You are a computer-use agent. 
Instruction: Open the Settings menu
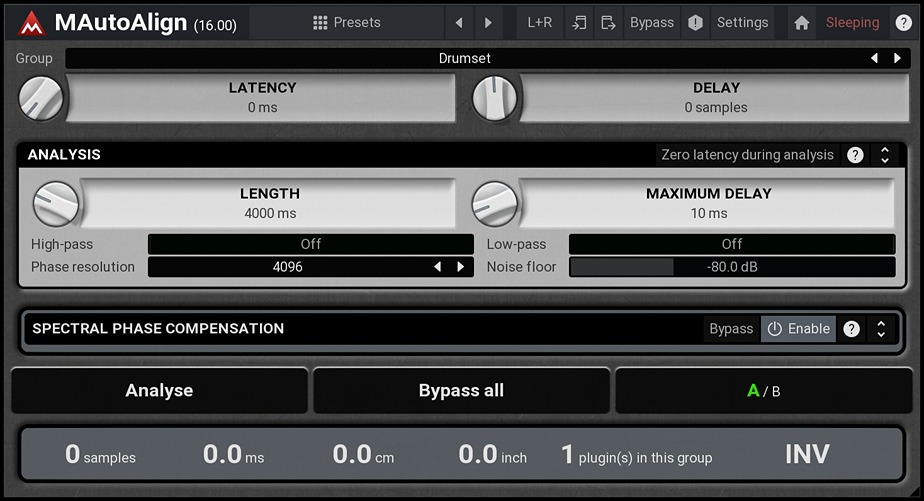click(x=742, y=22)
